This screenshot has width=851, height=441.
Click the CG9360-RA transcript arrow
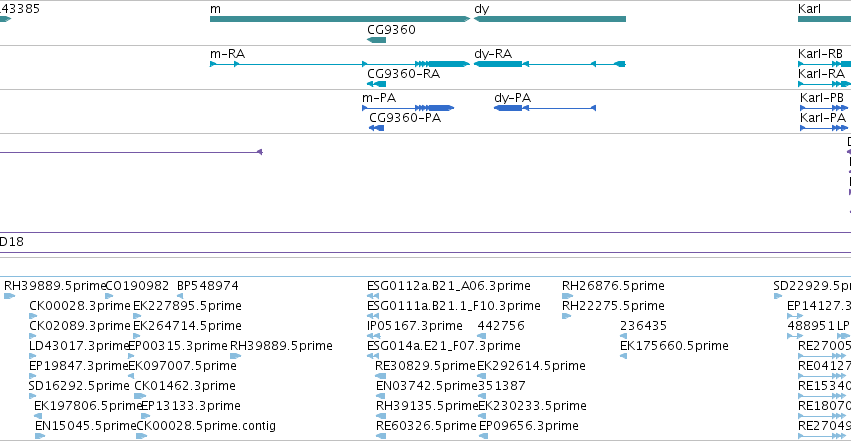click(377, 84)
